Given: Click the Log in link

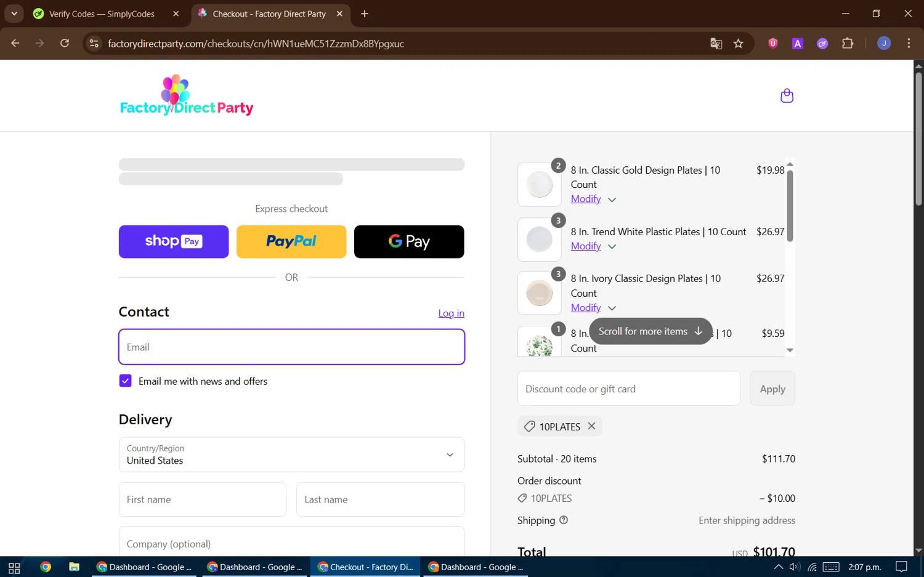Looking at the screenshot, I should [451, 313].
